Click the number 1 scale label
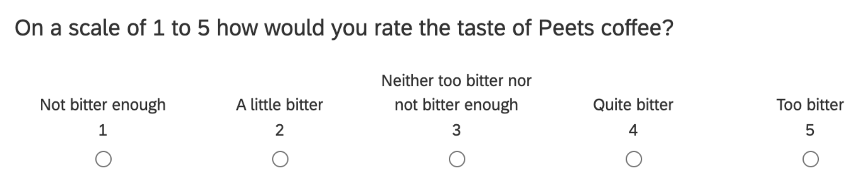Image resolution: width=868 pixels, height=189 pixels. (x=103, y=130)
